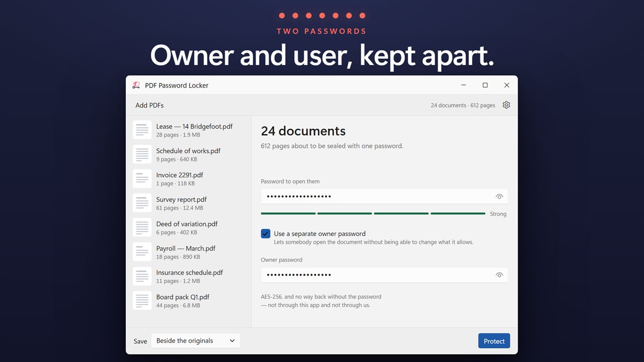Viewport: 644px width, 362px height.
Task: Click the Schedule of works.pdf document icon
Action: click(x=142, y=154)
